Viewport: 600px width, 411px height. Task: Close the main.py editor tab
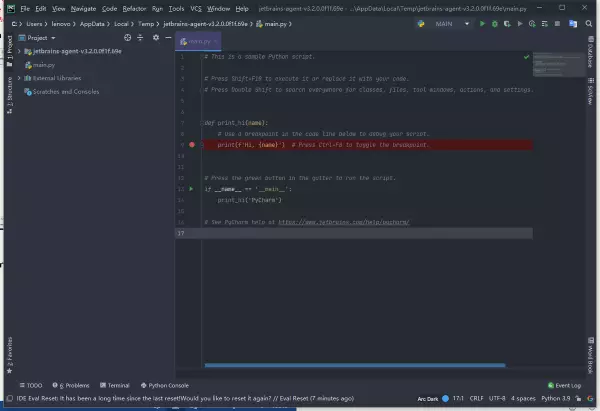[x=216, y=41]
